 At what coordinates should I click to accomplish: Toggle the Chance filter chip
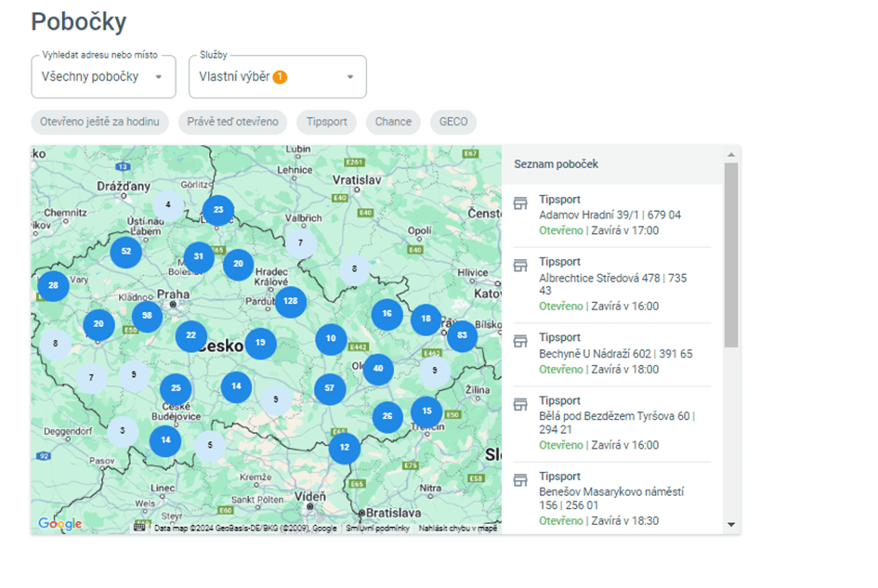pyautogui.click(x=393, y=122)
